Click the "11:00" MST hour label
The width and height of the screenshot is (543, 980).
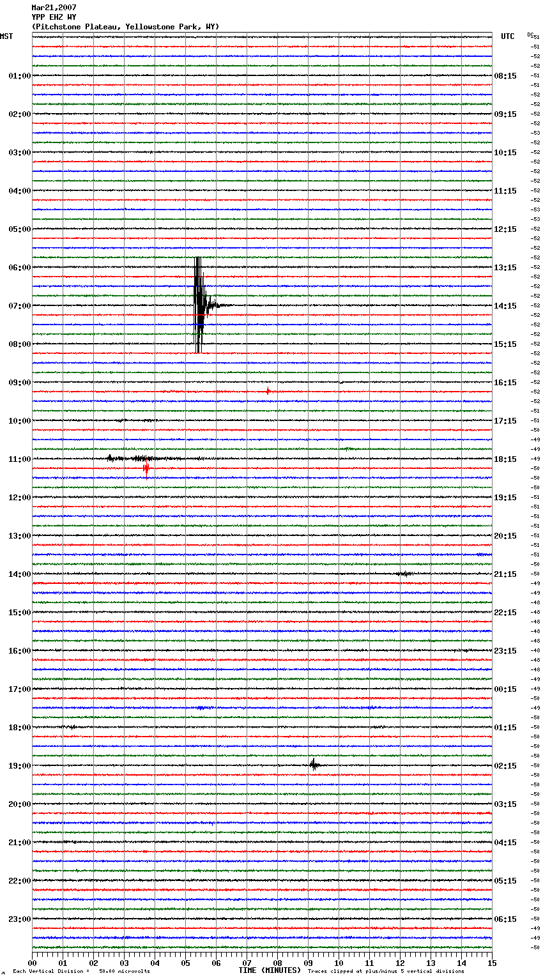20,459
